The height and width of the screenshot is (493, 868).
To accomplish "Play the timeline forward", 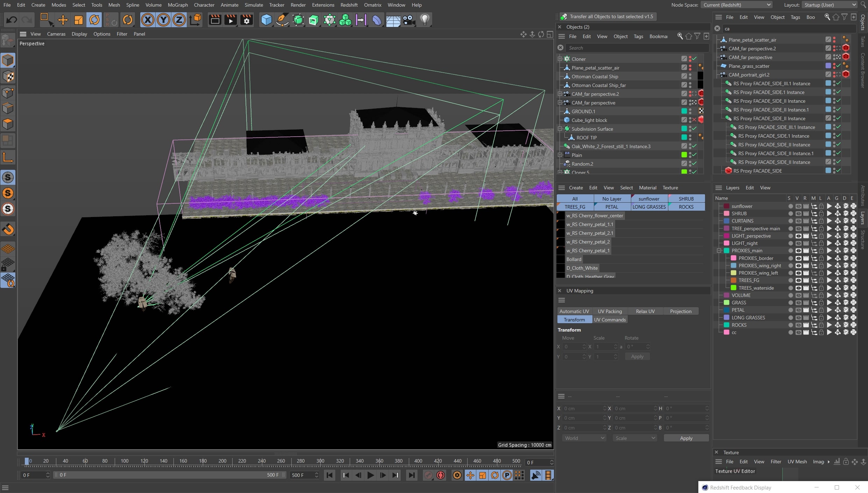I will pyautogui.click(x=371, y=475).
